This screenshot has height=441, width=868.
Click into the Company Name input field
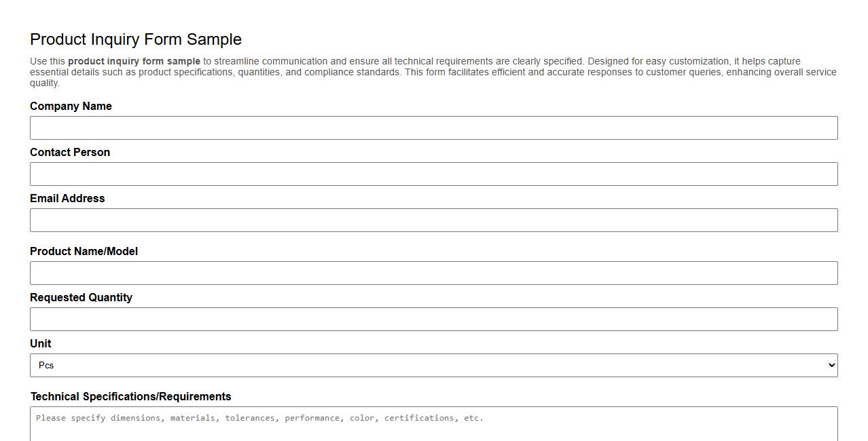(x=433, y=128)
